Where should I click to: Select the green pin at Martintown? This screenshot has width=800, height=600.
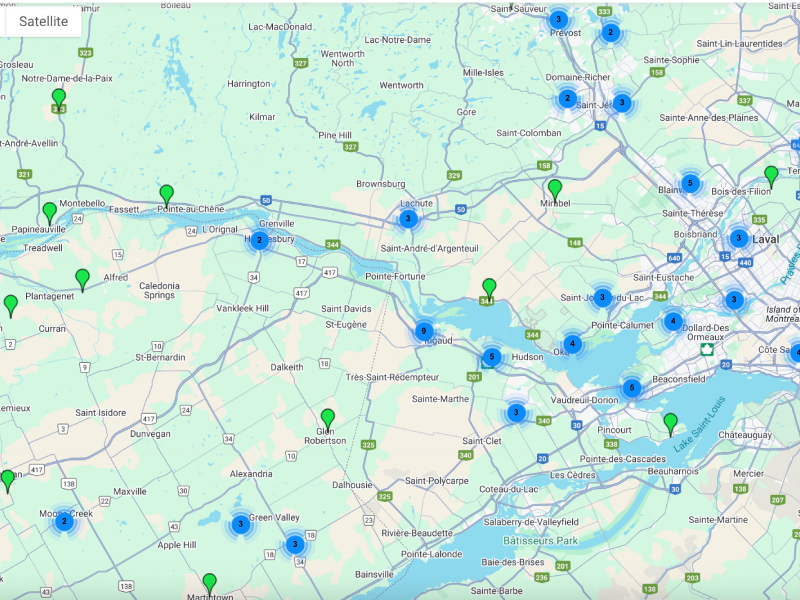coord(209,581)
